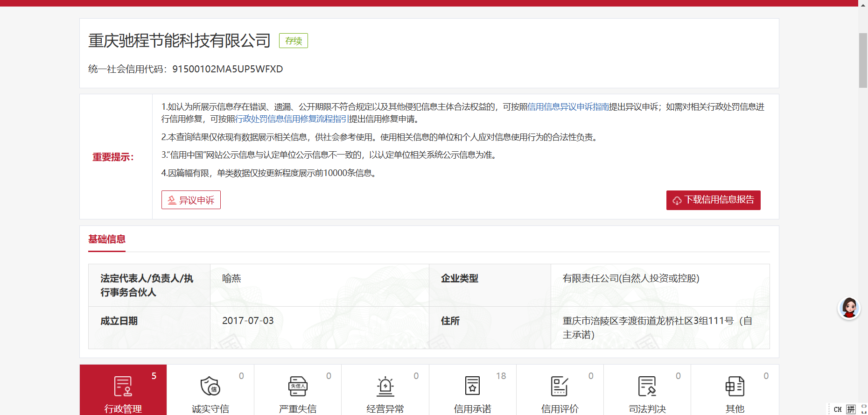Select the 司法判决 gavel document icon
Image resolution: width=868 pixels, height=415 pixels.
647,387
